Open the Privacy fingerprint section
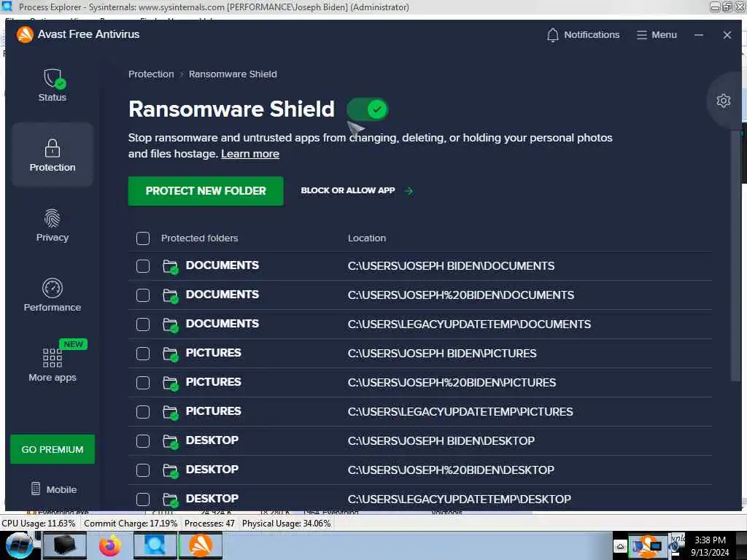Viewport: 747px width, 560px height. tap(53, 225)
